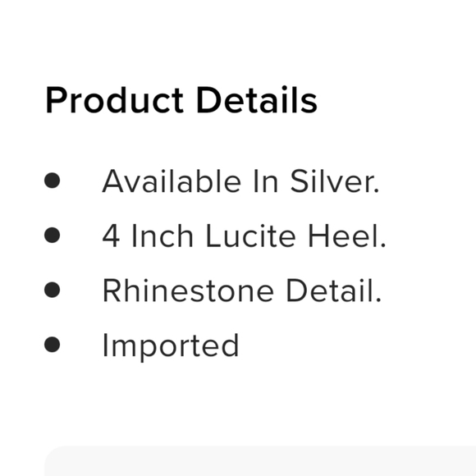
Task: Click the word Silver in the first bullet
Action: point(335,181)
